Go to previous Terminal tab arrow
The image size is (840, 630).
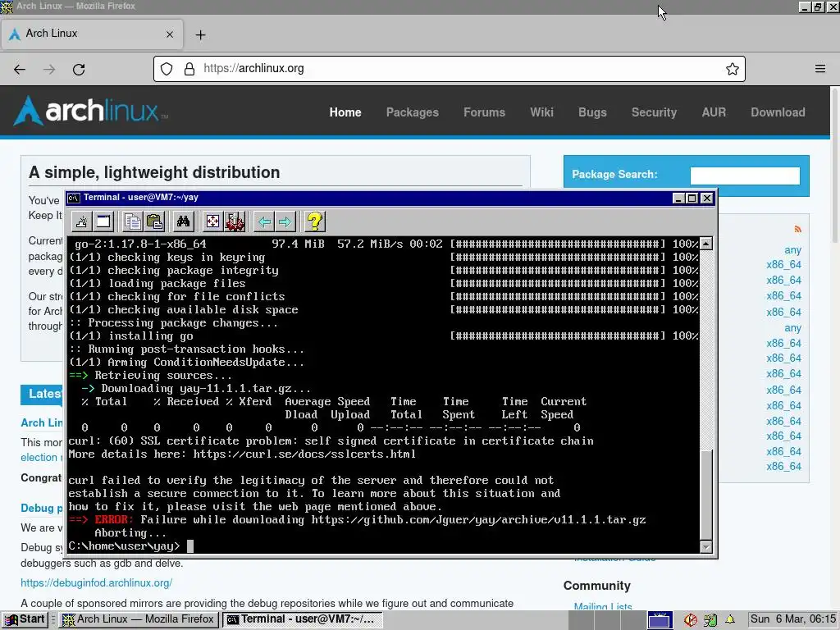[264, 221]
